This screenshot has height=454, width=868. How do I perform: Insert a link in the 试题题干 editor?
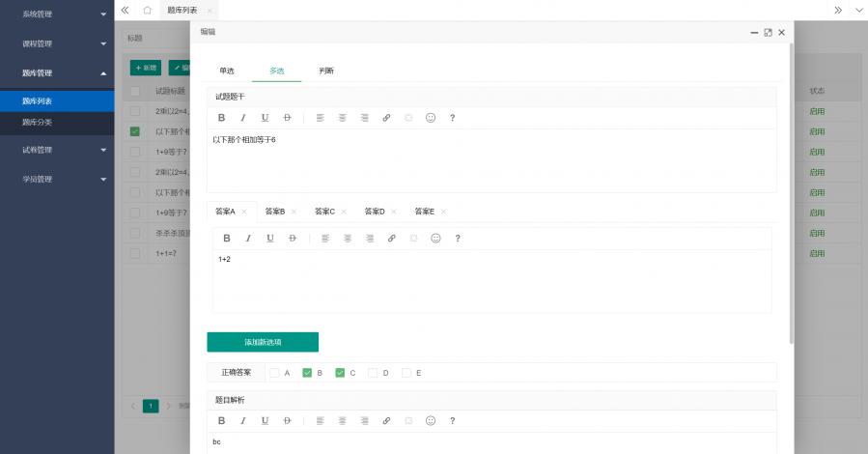(386, 118)
